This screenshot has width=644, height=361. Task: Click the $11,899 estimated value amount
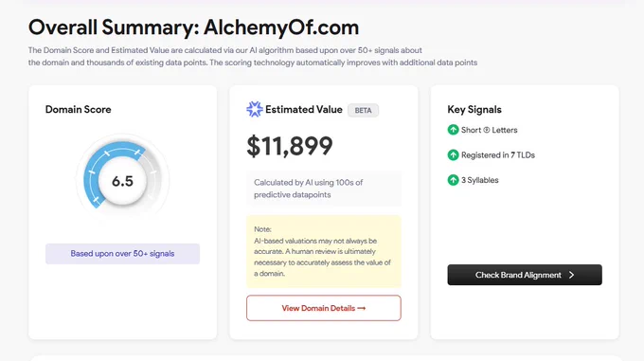[x=290, y=146]
